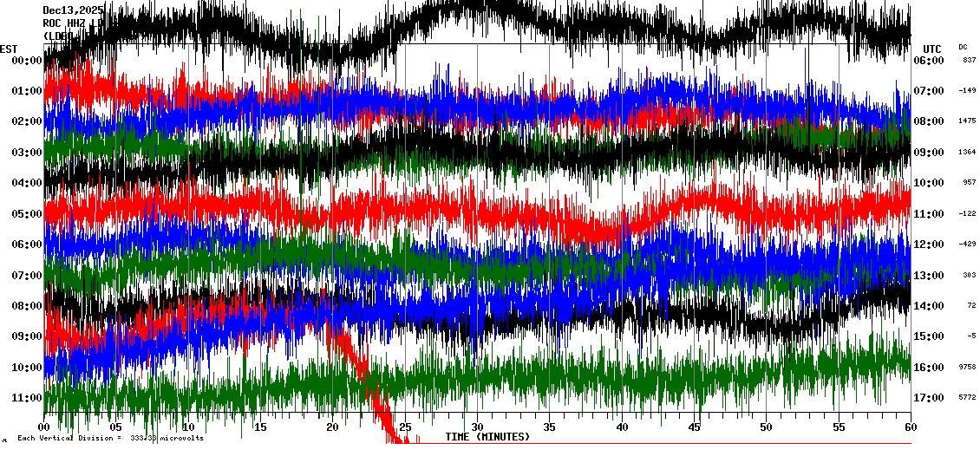Select the 11:00 EST row label

[28, 398]
